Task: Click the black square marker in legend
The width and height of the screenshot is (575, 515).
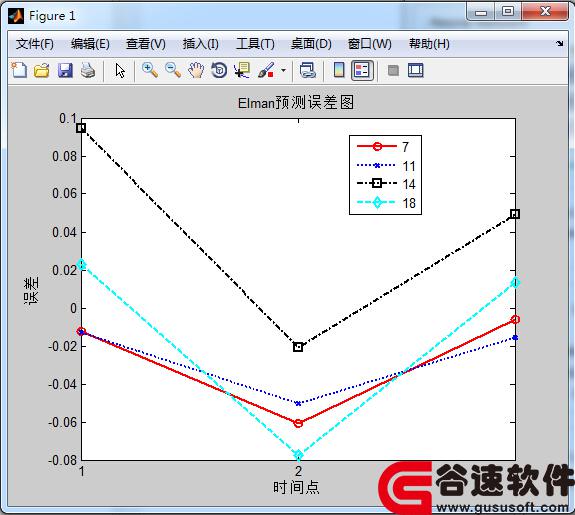Action: tap(377, 183)
